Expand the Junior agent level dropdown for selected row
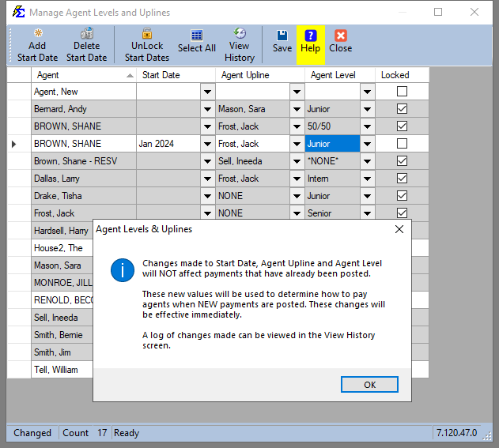The image size is (499, 448). click(x=367, y=144)
